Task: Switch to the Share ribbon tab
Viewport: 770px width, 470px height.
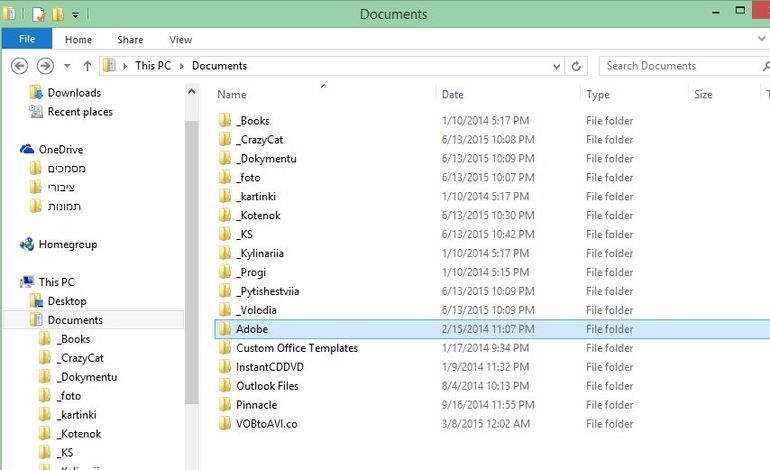Action: [x=130, y=40]
